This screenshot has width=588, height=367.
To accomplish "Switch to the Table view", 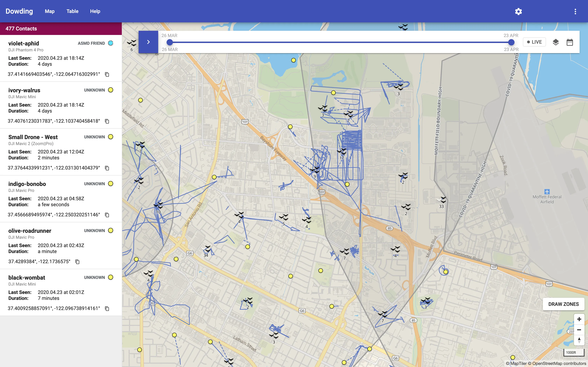I will tap(72, 11).
